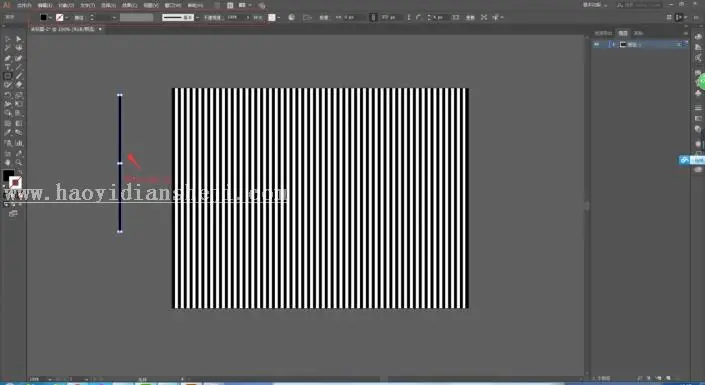705x385 pixels.
Task: Click the document tab title
Action: 62,29
